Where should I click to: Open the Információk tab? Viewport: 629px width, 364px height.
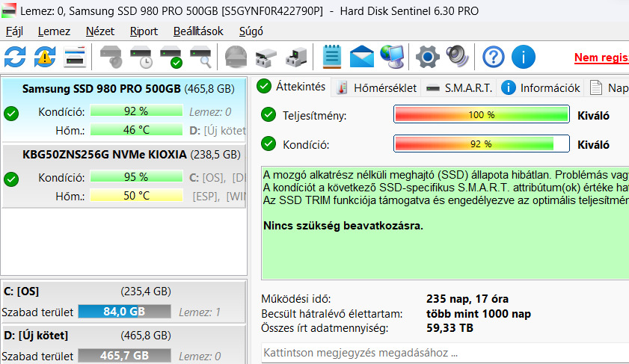pos(541,87)
